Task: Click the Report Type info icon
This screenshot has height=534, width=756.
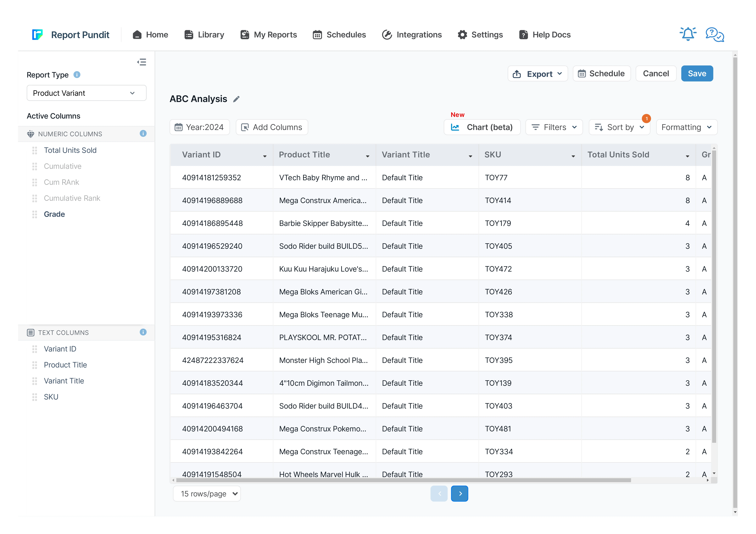Action: 77,75
